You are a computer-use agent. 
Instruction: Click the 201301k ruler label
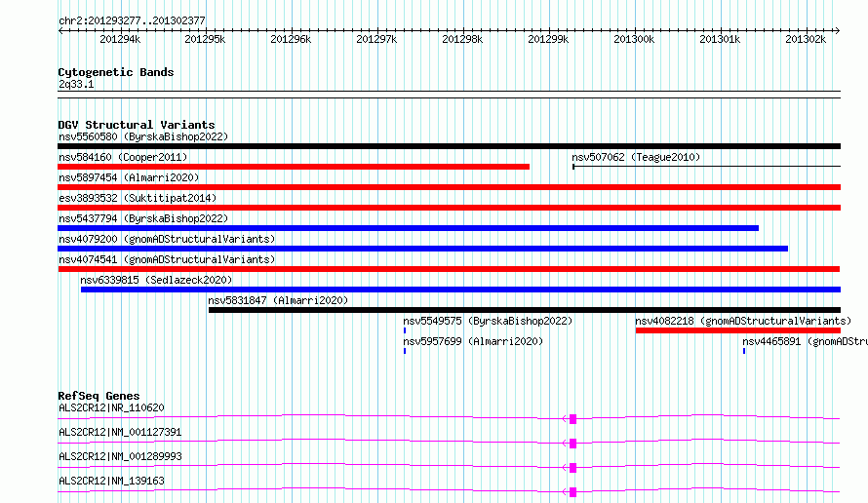(720, 39)
